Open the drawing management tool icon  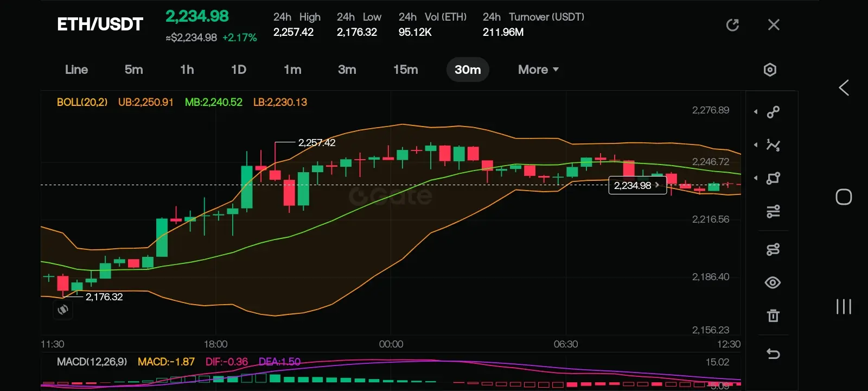[773, 249]
